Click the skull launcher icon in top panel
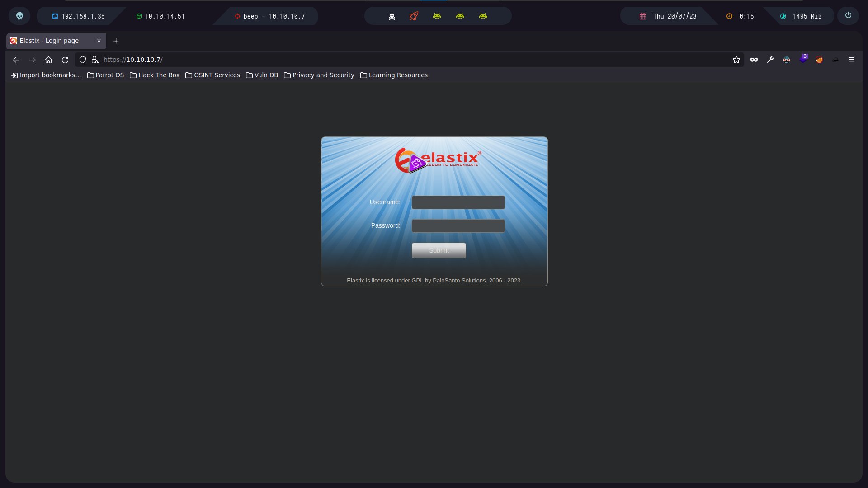 click(19, 16)
